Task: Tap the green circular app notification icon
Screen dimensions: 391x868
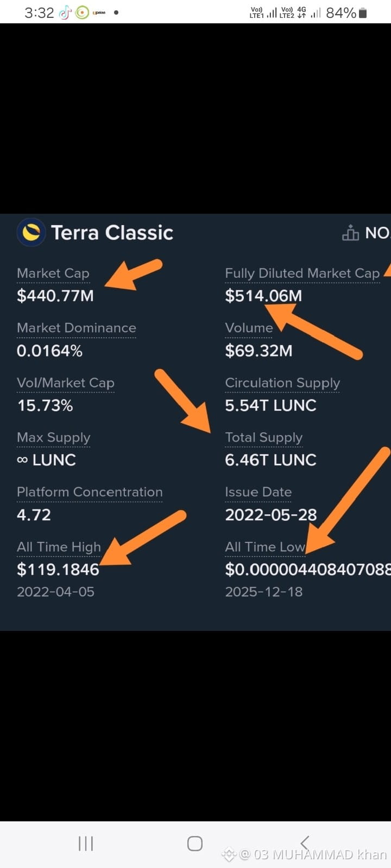Action: [82, 12]
